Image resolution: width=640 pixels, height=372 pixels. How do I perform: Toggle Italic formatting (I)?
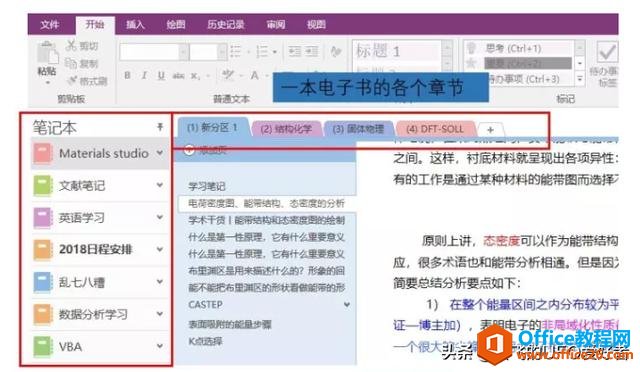pyautogui.click(x=144, y=76)
